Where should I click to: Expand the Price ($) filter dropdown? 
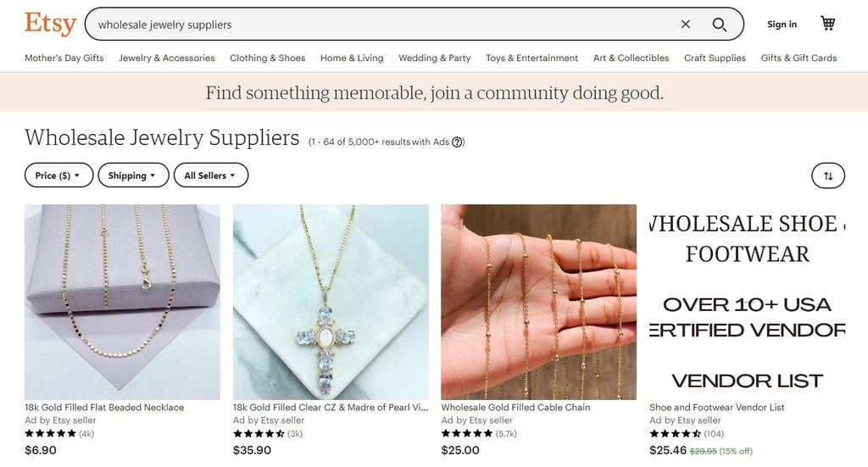point(58,175)
